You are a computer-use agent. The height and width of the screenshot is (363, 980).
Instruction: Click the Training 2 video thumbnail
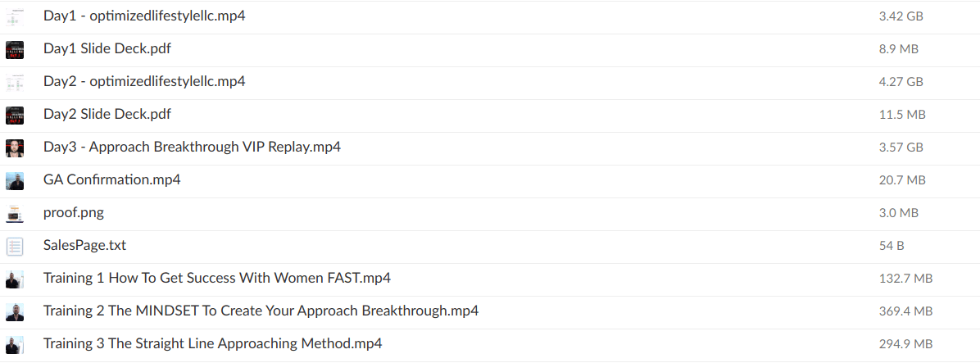click(15, 311)
